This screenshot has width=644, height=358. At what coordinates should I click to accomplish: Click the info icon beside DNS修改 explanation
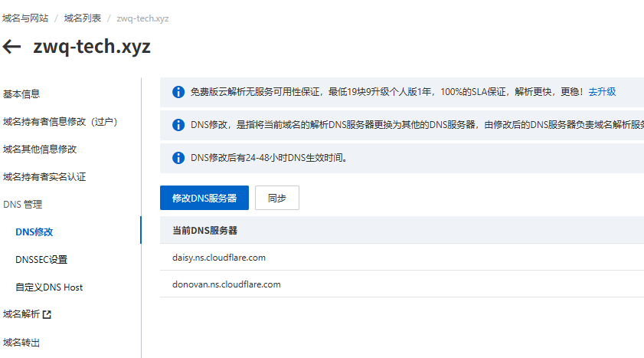[178, 125]
